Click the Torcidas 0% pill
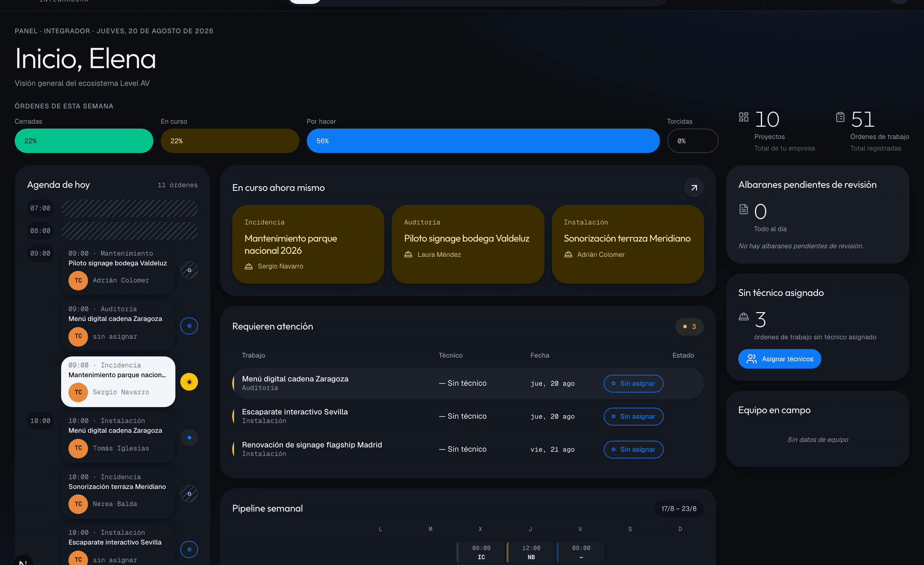924x565 pixels. pos(693,141)
